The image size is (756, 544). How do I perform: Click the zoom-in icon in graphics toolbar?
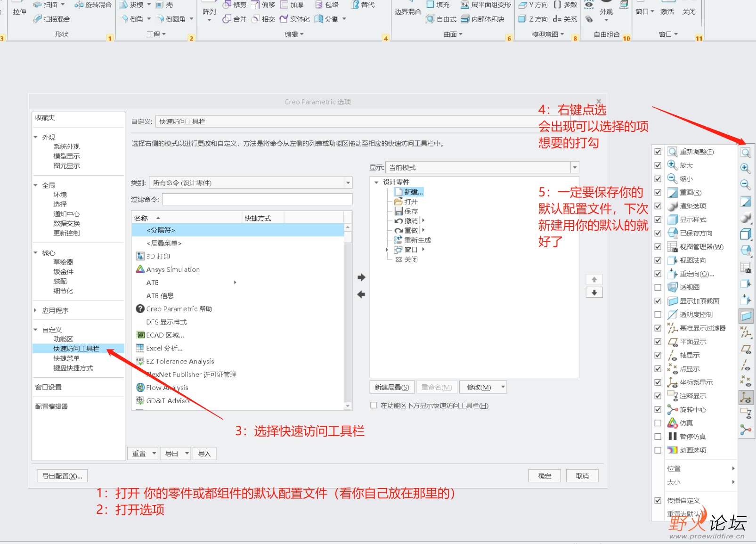click(x=746, y=168)
